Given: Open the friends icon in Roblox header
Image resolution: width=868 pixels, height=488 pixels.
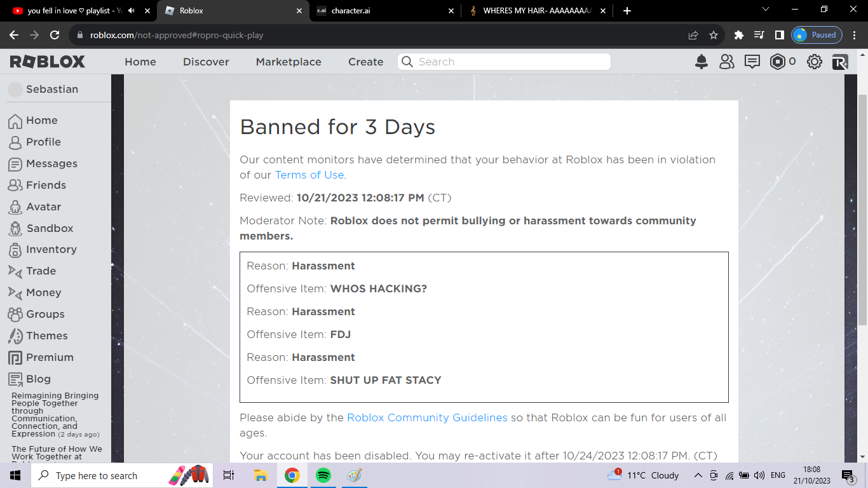Looking at the screenshot, I should click(726, 62).
